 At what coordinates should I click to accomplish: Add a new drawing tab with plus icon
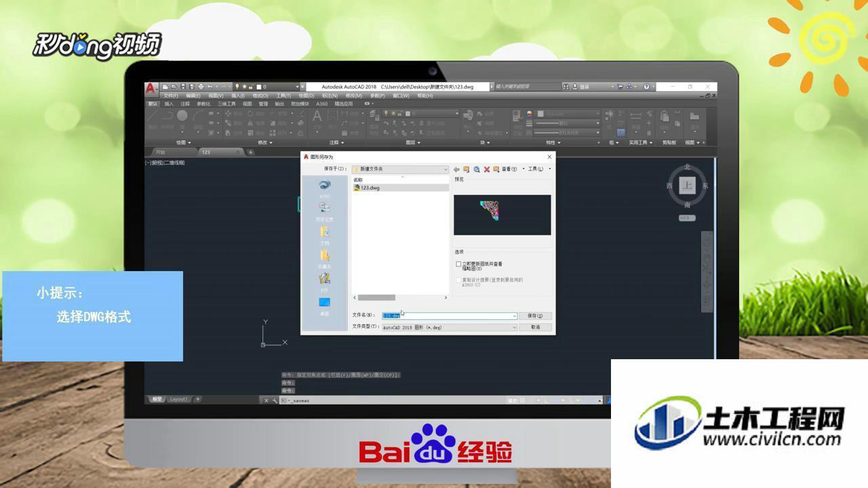pos(250,152)
